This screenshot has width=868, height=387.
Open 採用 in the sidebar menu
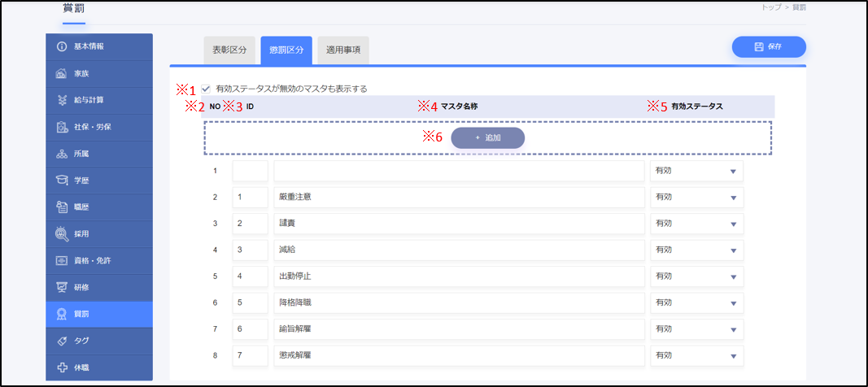(x=99, y=234)
